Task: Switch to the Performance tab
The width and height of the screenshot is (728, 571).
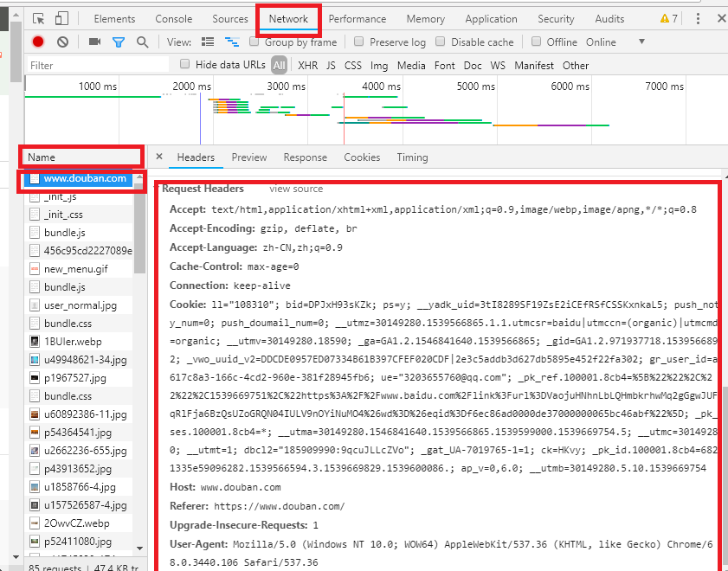Action: coord(358,18)
